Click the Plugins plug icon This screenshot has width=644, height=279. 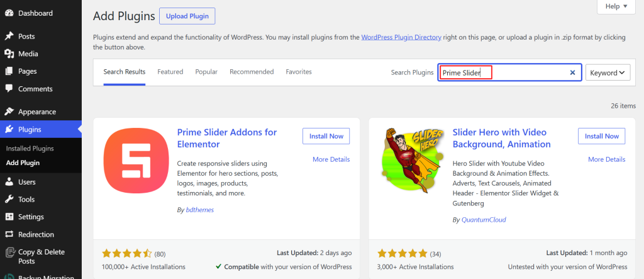[9, 130]
